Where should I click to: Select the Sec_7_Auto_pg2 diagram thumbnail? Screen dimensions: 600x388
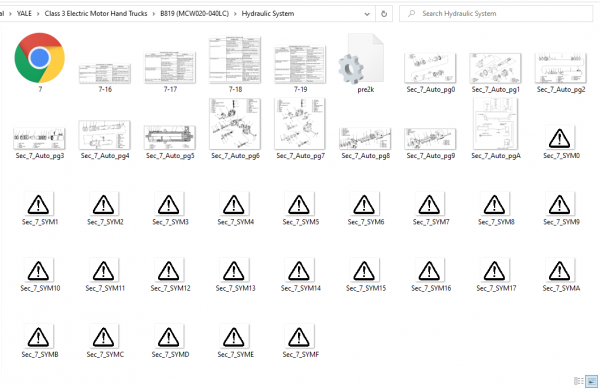click(560, 68)
